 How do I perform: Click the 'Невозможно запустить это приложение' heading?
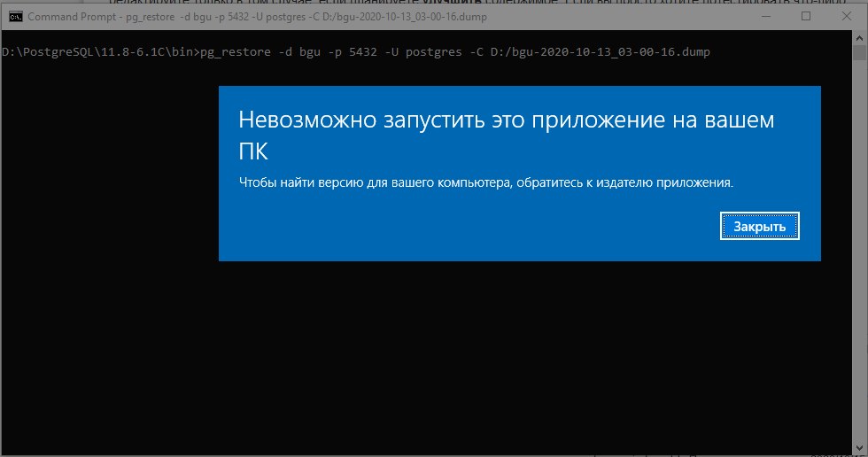tap(506, 135)
